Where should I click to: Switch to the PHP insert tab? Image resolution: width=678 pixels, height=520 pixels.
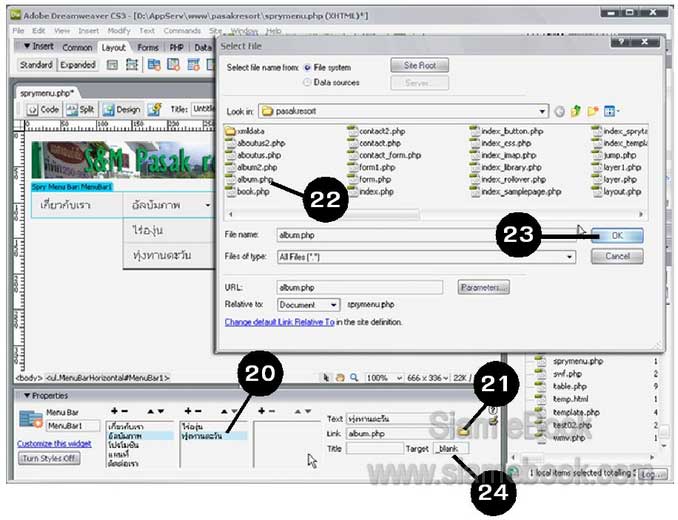176,47
